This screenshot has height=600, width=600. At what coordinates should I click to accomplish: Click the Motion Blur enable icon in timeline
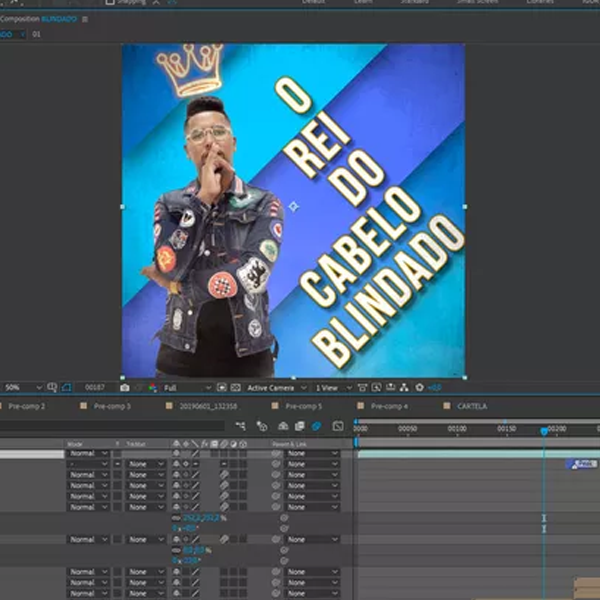(317, 426)
